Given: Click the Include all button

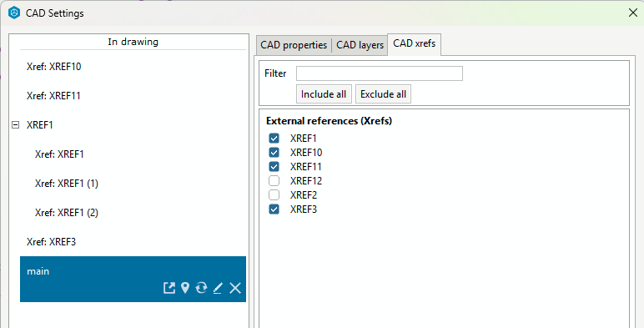Looking at the screenshot, I should [324, 94].
